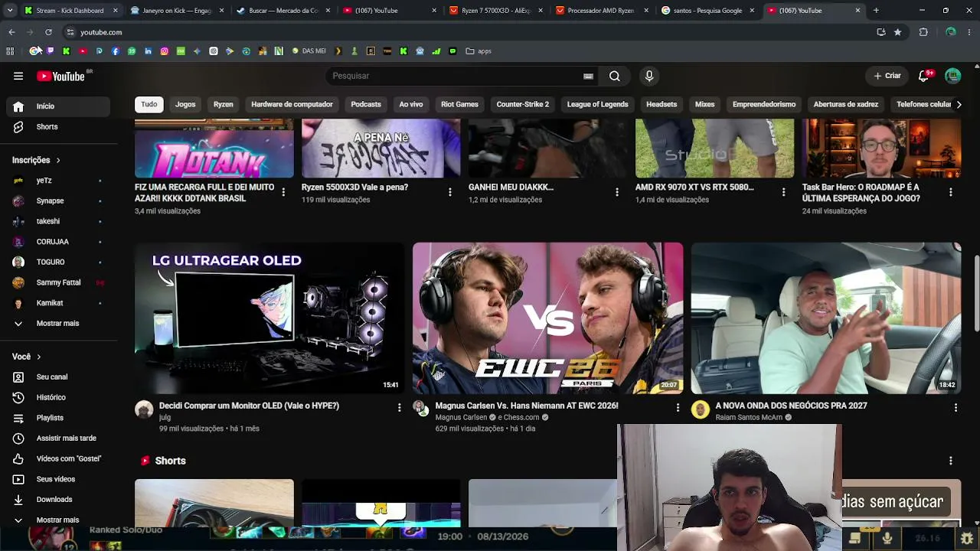Open the YouTube guide hamburger menu
Screen dimensions: 980x551
[x=18, y=76]
